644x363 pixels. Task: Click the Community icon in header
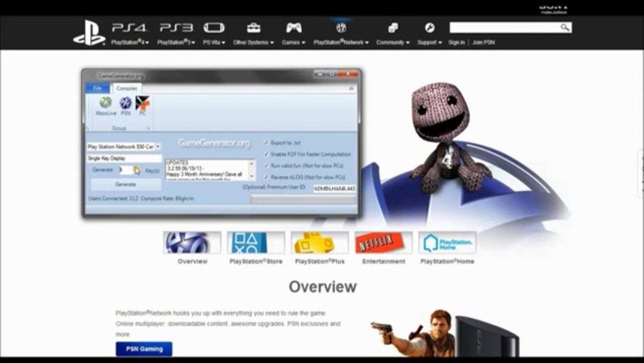(x=393, y=28)
